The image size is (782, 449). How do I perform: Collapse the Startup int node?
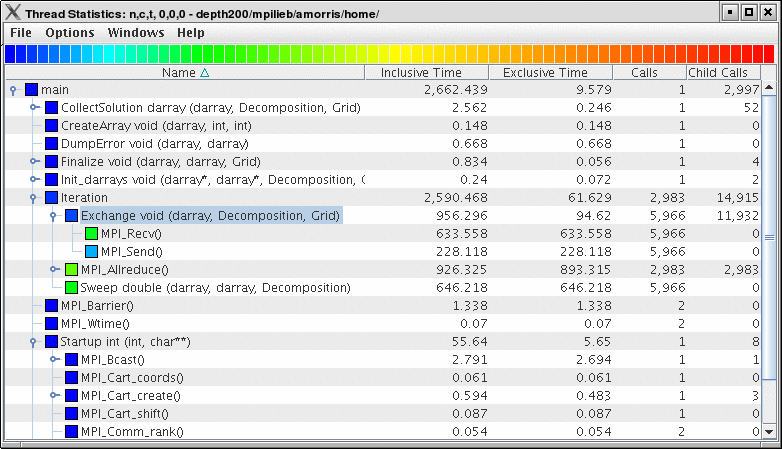click(33, 342)
